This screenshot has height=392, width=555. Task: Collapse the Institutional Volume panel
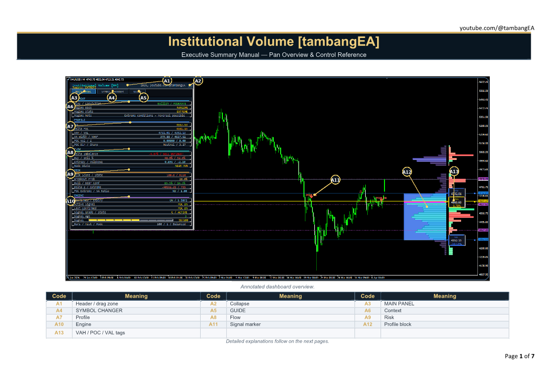(190, 85)
